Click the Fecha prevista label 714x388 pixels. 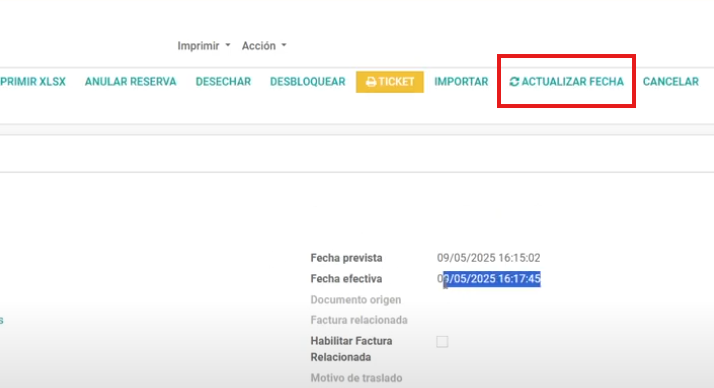coord(346,258)
